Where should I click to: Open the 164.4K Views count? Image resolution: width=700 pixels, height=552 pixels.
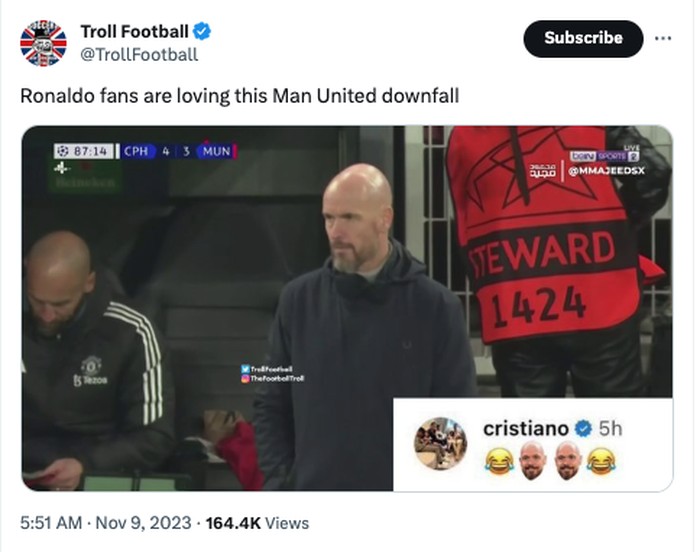click(x=257, y=523)
